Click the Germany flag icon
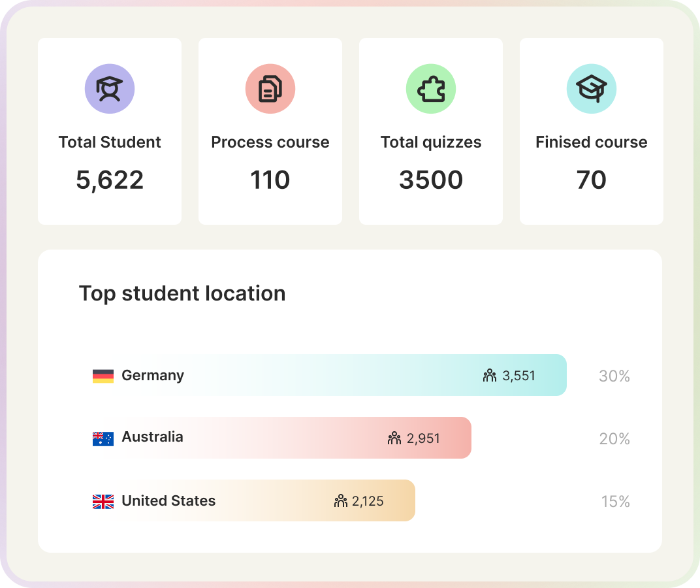 pos(103,376)
